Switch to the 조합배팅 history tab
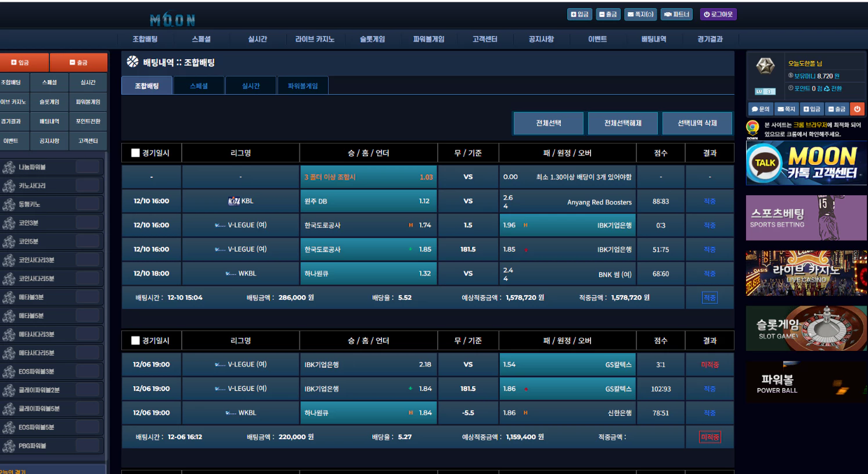This screenshot has width=868, height=474. (147, 85)
